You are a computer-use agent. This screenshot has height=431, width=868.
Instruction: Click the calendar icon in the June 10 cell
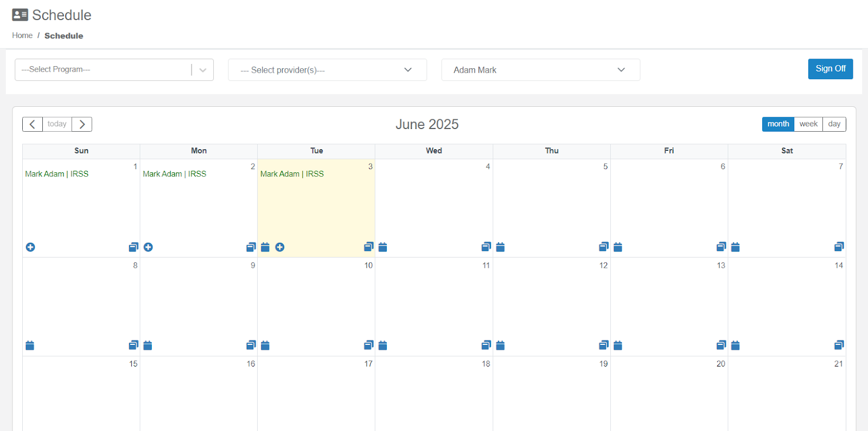click(x=265, y=345)
